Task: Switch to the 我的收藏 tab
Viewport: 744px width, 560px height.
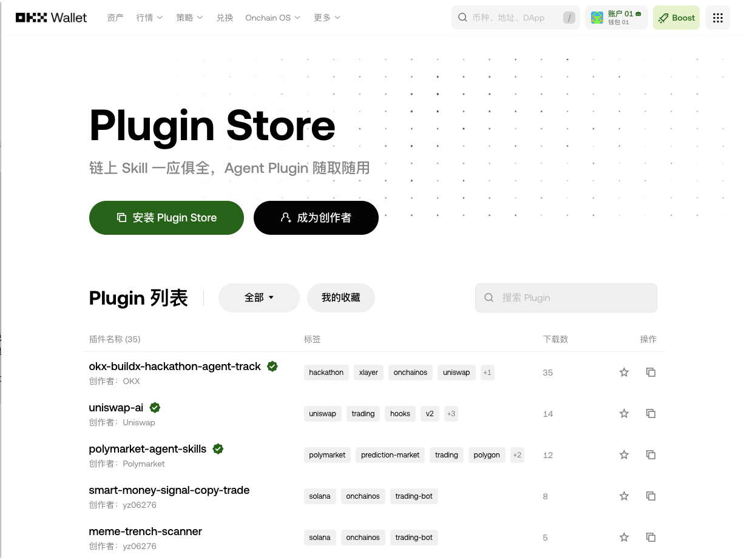Action: pyautogui.click(x=340, y=298)
